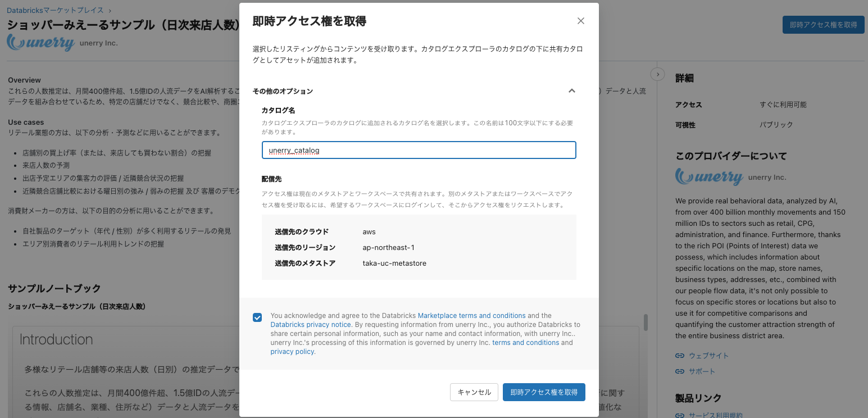Click the その他のオプション heading text
This screenshot has height=418, width=868.
tap(283, 91)
